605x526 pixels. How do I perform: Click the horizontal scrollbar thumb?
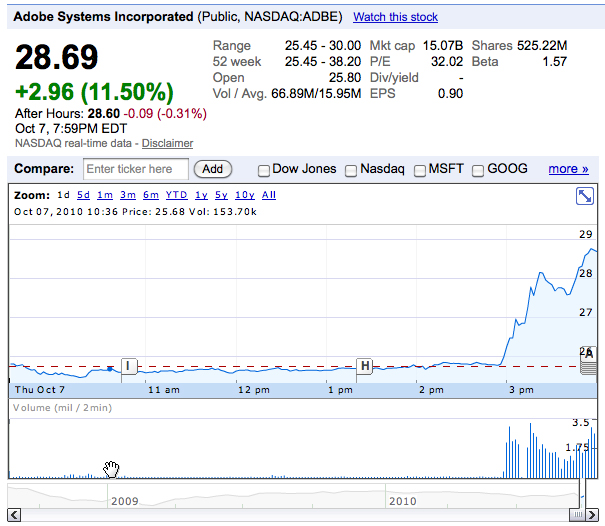pos(578,515)
